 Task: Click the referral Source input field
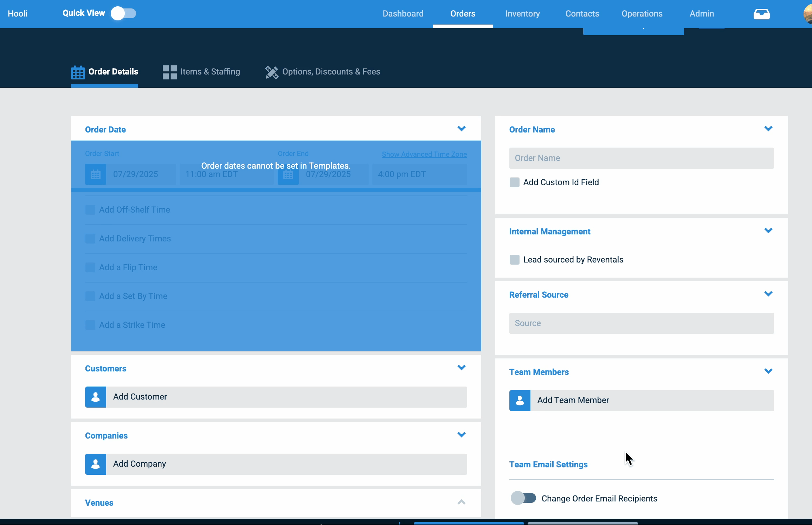point(642,323)
